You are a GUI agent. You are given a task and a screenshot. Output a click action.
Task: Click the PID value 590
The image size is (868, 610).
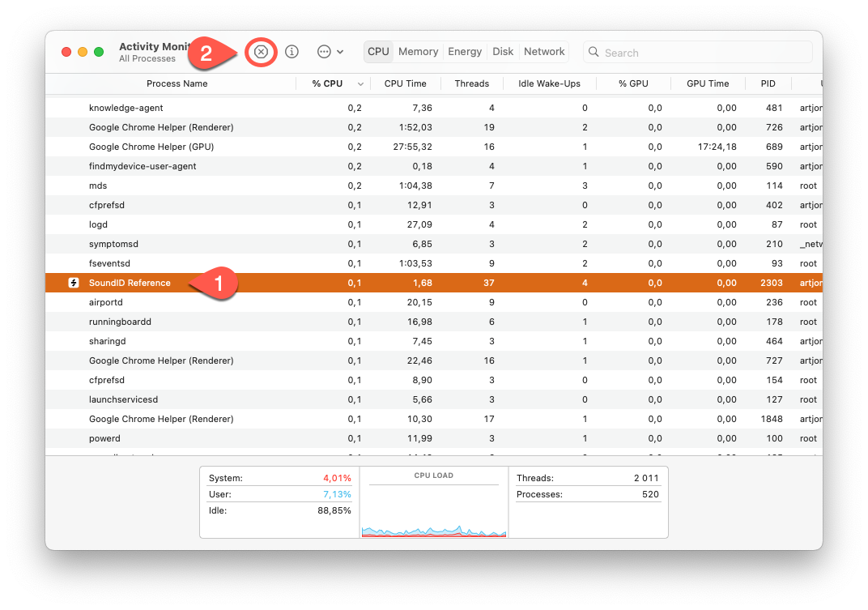(774, 166)
